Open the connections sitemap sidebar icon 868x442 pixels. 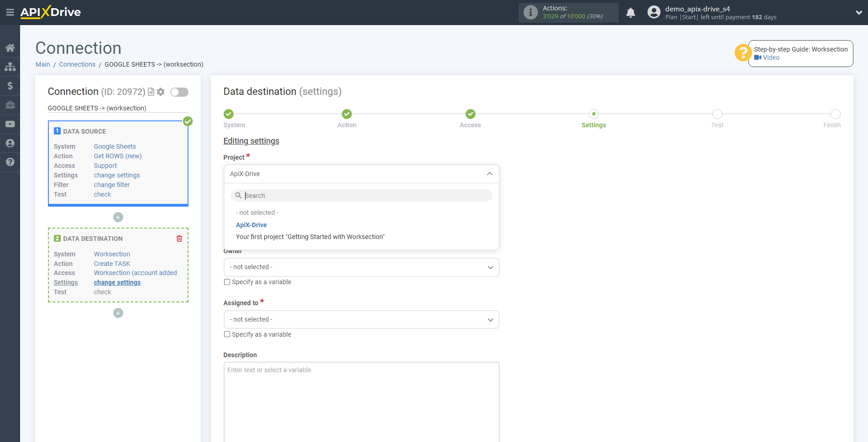click(10, 67)
